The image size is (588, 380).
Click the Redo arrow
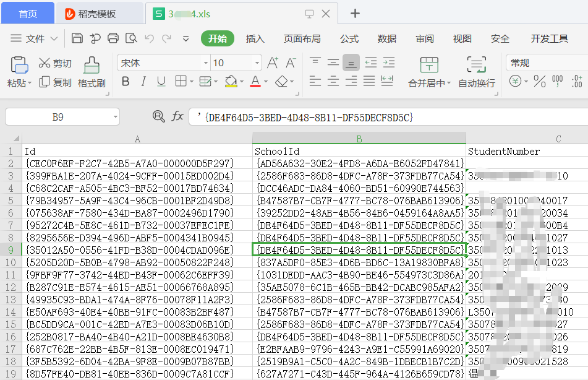(166, 38)
